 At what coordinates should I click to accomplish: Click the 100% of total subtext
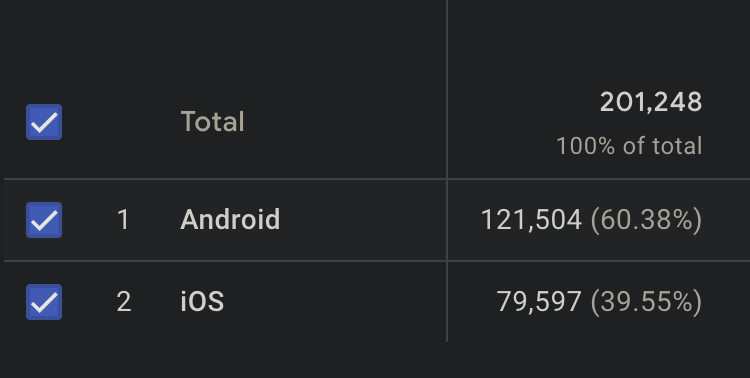click(629, 146)
